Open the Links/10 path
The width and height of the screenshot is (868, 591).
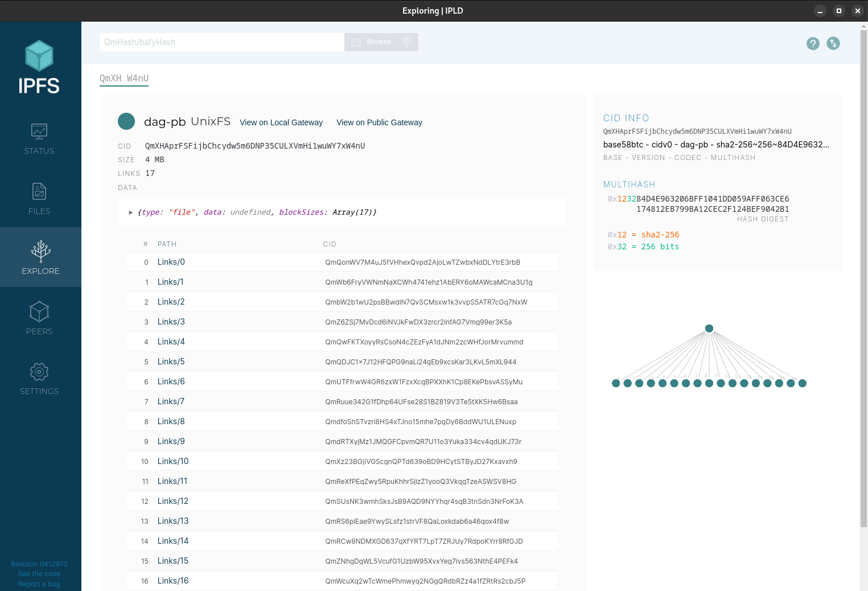click(x=173, y=461)
